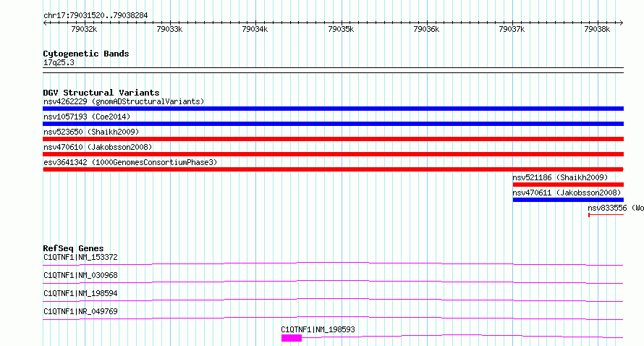This screenshot has width=644, height=346.
Task: Click the 79034k ruler tick label
Action: (x=255, y=29)
